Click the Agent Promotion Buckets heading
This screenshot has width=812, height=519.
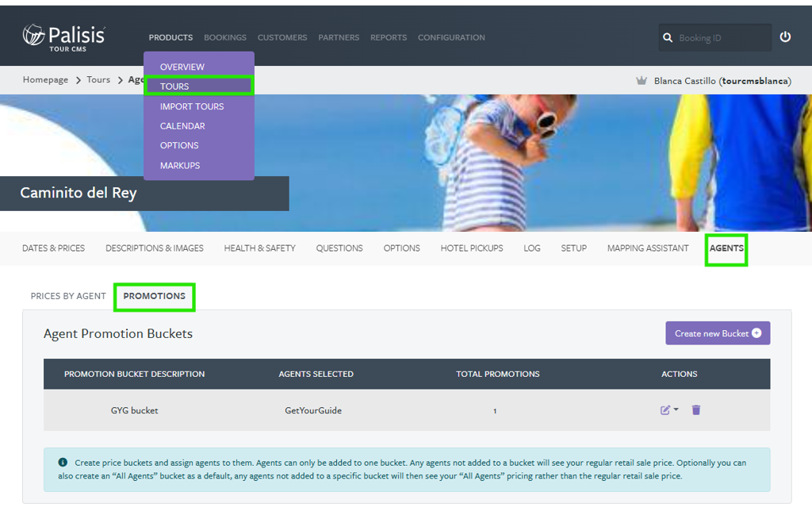(118, 333)
